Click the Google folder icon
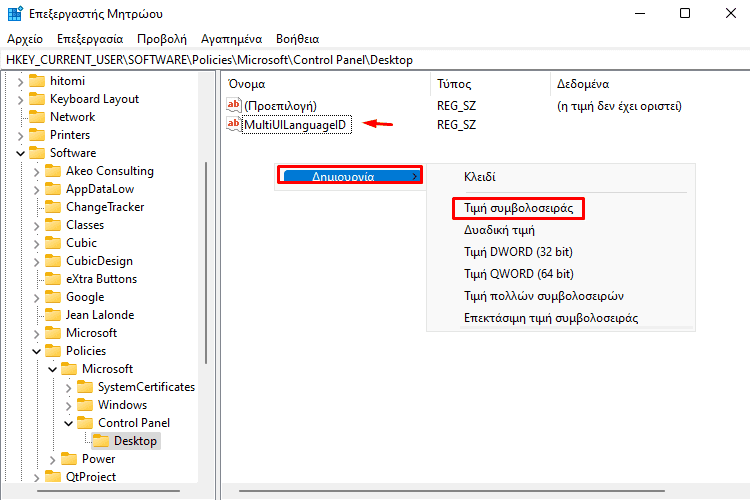Screen dimensions: 750x500 [x=53, y=297]
